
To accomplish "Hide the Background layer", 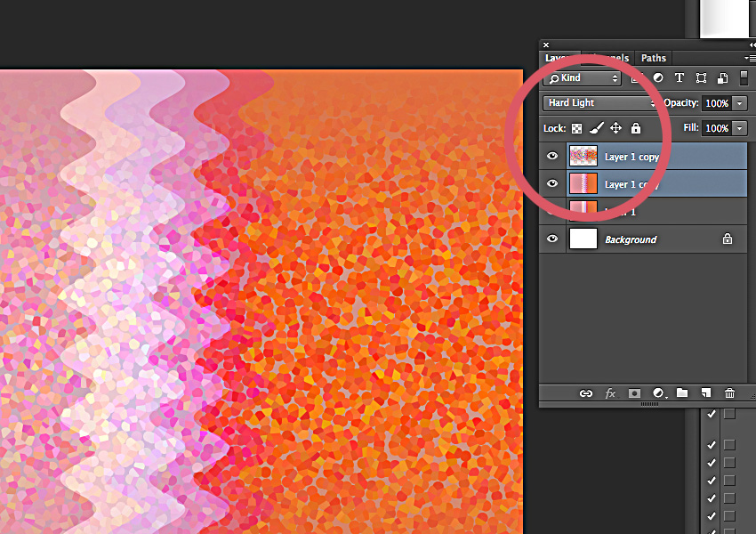I will [552, 239].
